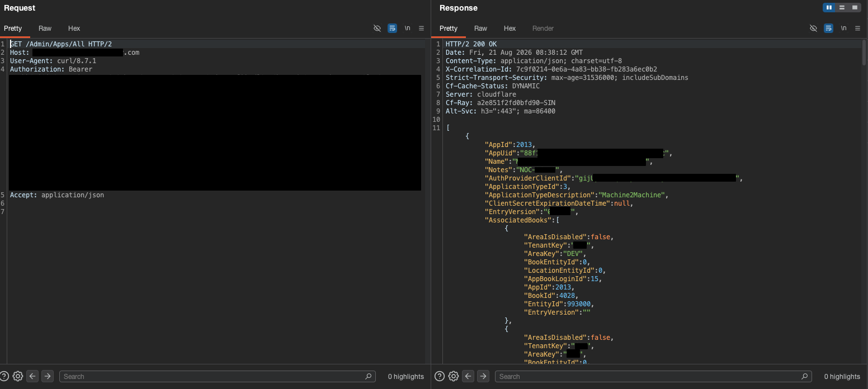Screen dimensions: 868x389
Task: Click '"AppBookLoginId":15' JSON line
Action: [x=563, y=279]
